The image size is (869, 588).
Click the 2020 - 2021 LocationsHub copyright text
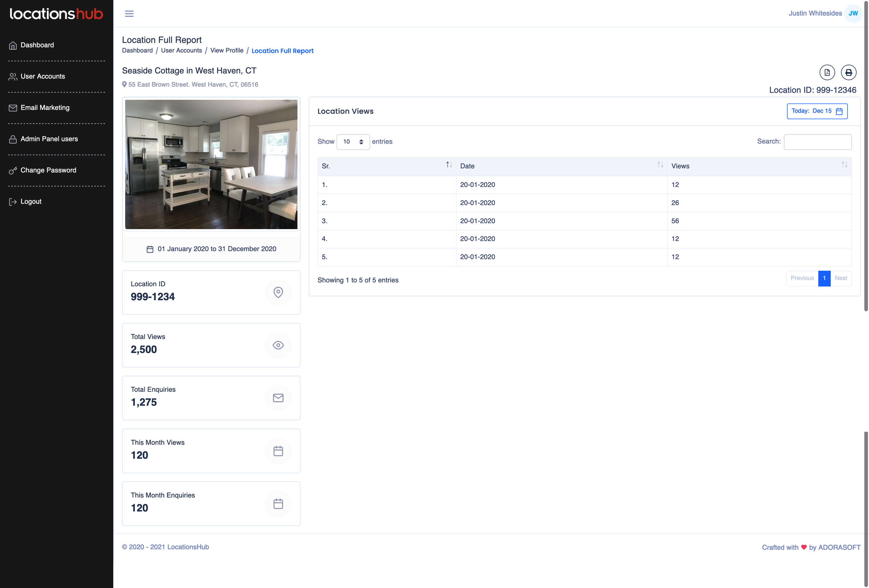(165, 547)
